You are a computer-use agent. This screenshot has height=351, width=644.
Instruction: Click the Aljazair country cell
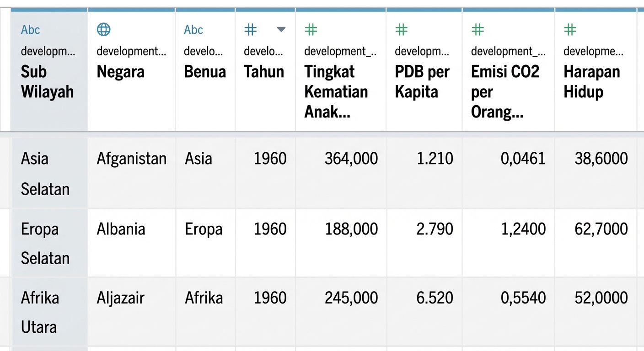click(x=121, y=298)
